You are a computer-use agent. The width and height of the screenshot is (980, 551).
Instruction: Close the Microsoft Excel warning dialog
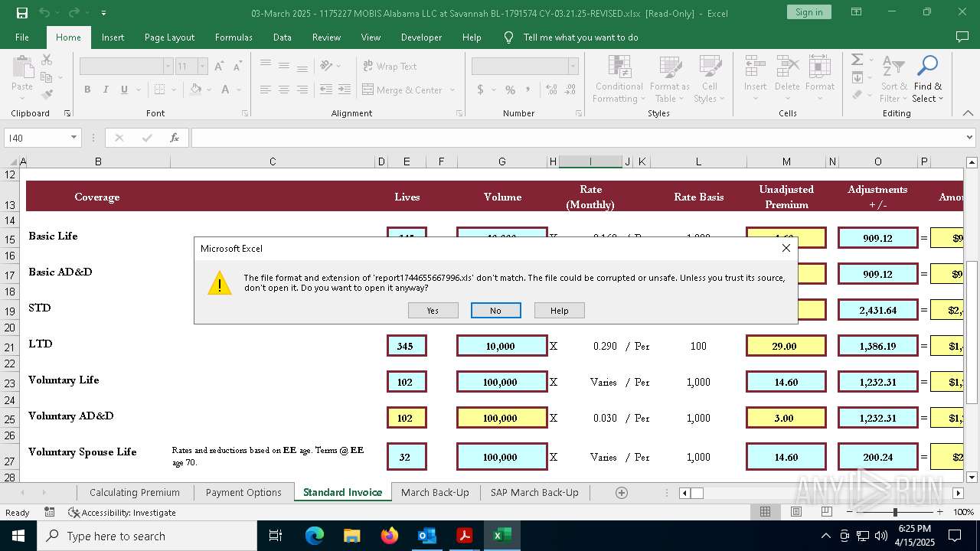point(786,248)
